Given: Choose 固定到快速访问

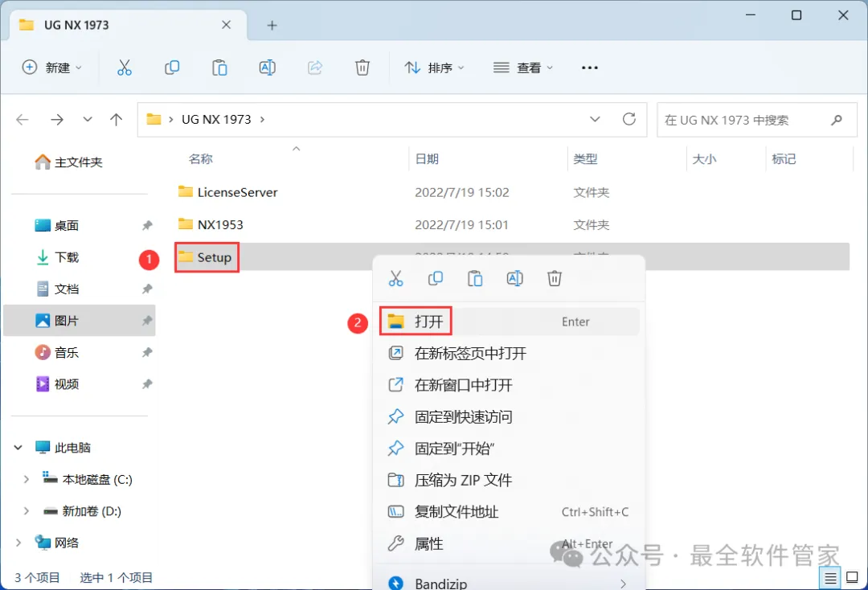Looking at the screenshot, I should click(x=509, y=416).
